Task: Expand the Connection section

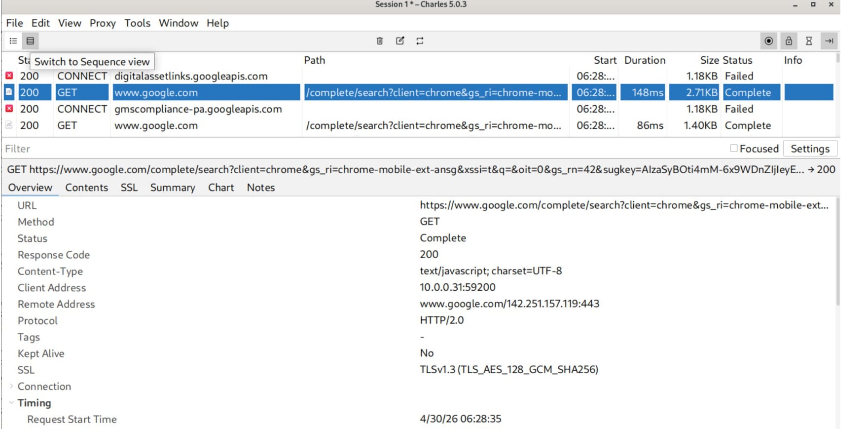Action: 11,386
